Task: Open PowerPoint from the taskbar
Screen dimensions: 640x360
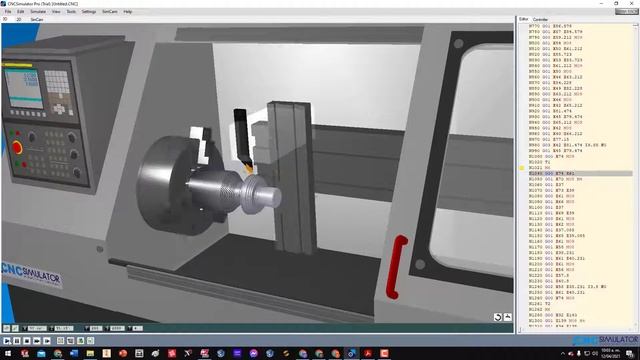Action: tap(123, 353)
